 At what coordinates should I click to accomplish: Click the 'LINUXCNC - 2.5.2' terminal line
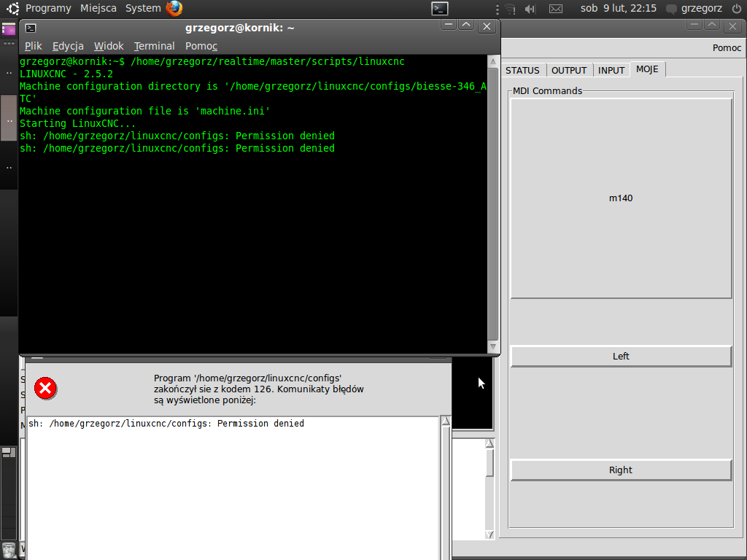66,74
